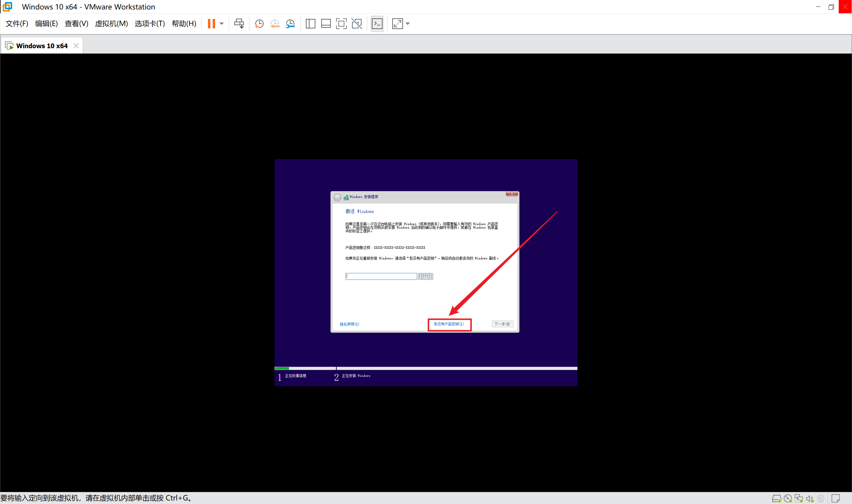Screen dimensions: 852x504
Task: Click the 隐私声明 privacy link
Action: pyautogui.click(x=349, y=324)
